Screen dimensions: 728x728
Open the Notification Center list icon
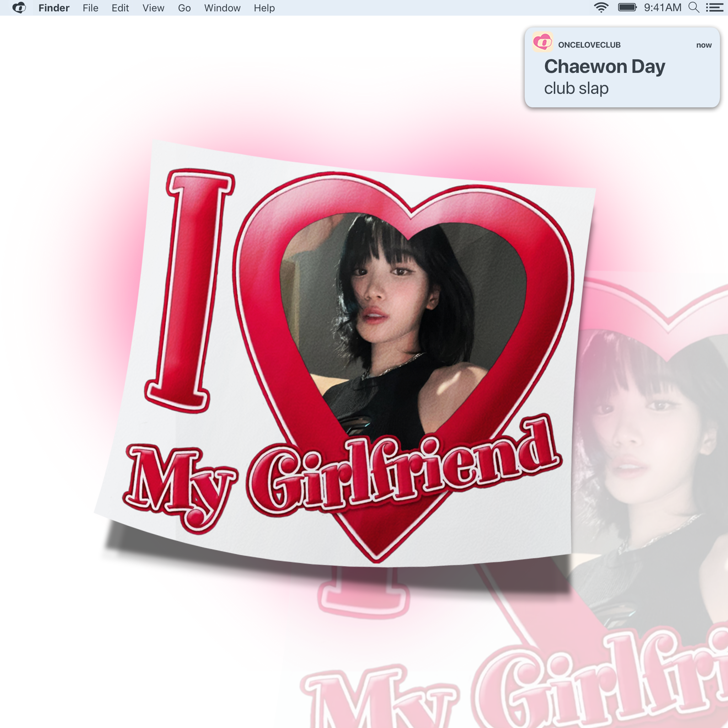pos(714,7)
